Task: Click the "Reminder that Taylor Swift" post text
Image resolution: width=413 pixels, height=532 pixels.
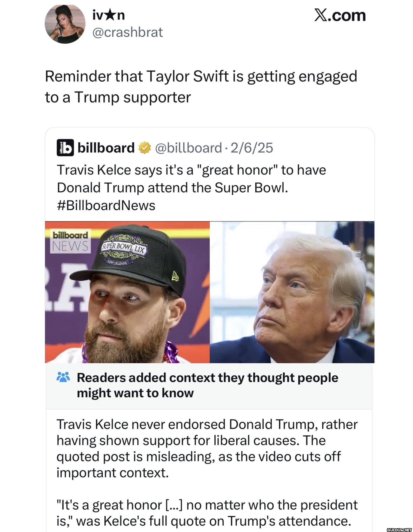Action: pyautogui.click(x=201, y=87)
